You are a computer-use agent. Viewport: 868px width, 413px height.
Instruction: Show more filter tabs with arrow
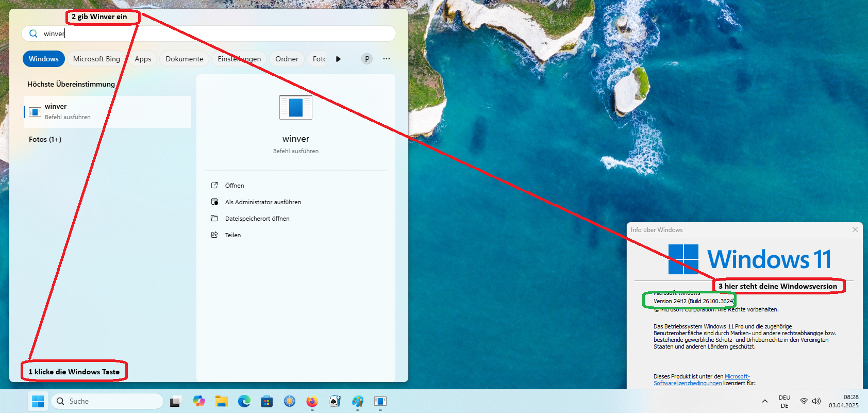338,59
